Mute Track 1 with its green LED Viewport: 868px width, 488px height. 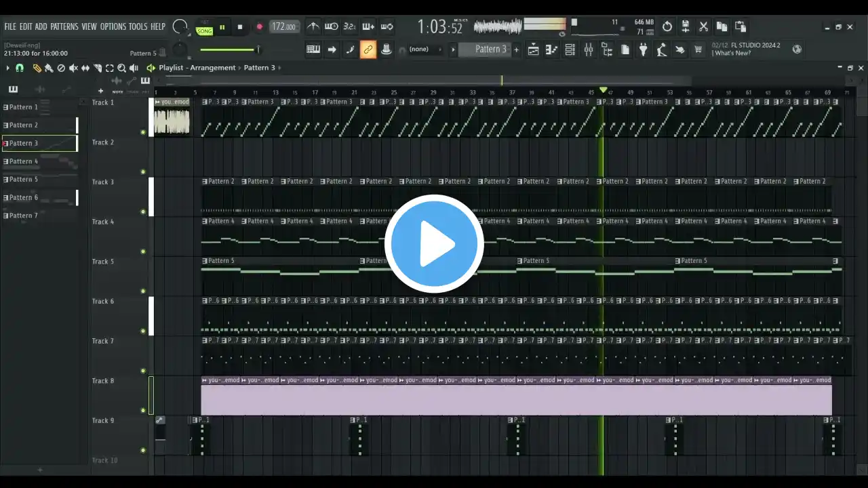point(143,132)
